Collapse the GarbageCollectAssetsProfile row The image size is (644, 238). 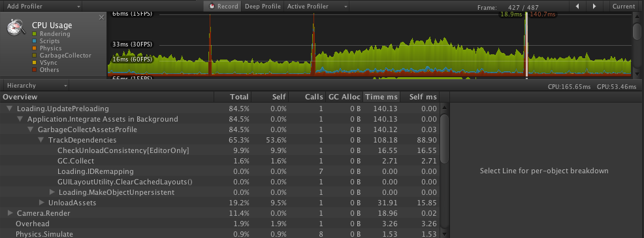click(x=31, y=130)
